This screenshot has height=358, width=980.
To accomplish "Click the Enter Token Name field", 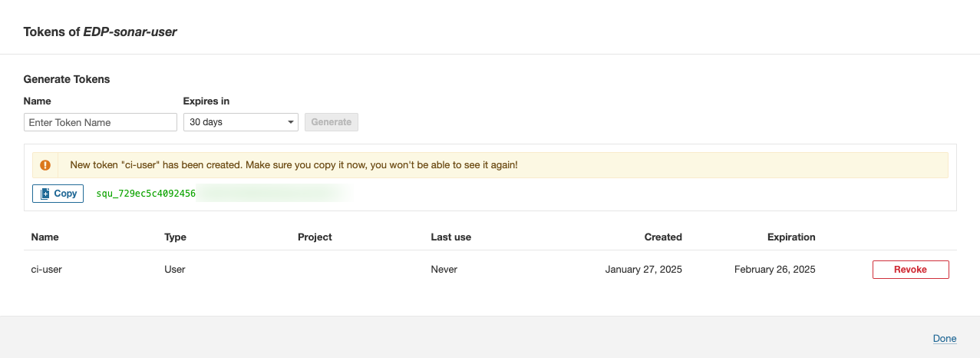I will [101, 122].
